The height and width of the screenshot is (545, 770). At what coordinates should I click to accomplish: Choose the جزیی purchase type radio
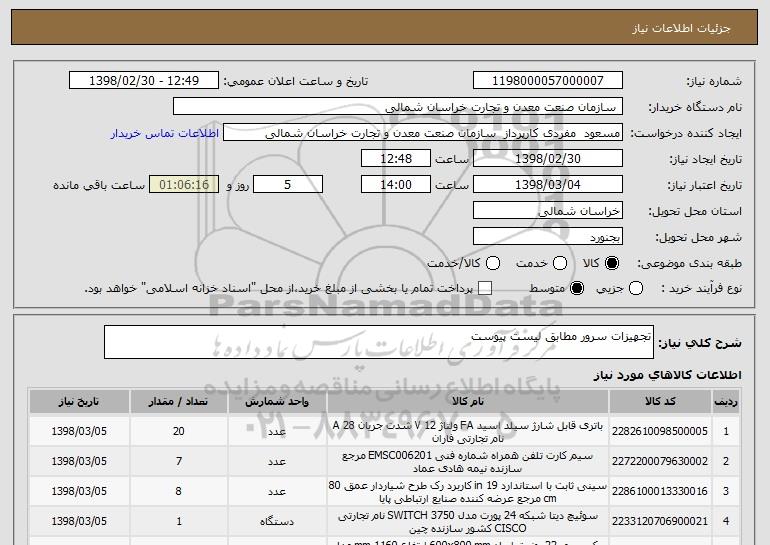point(636,288)
